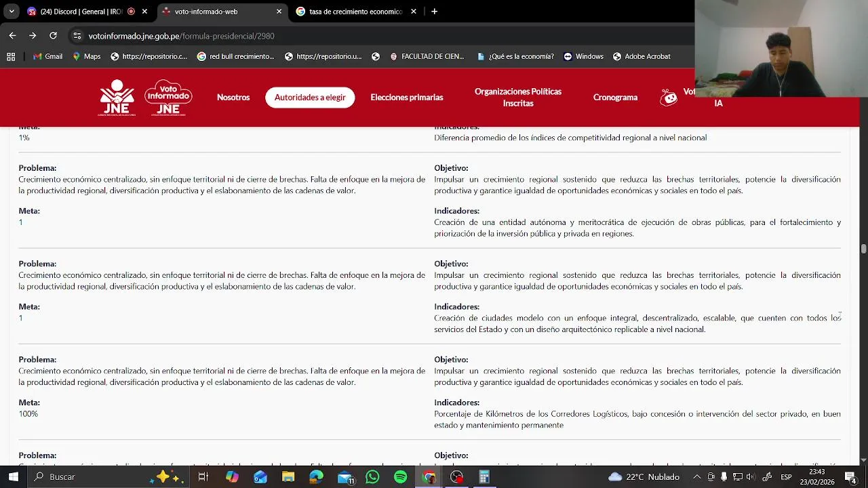This screenshot has height=488, width=868.
Task: Open a new browser tab
Action: [434, 12]
